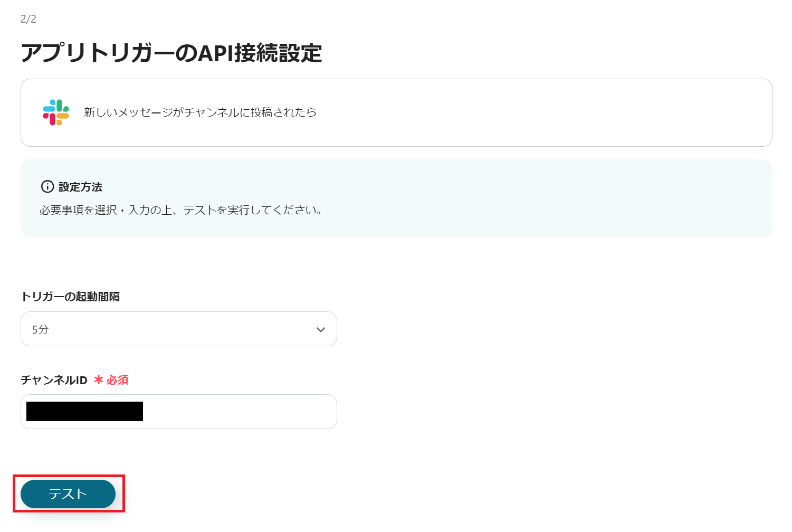Click the 設定方法 heading in the notice box
792x532 pixels.
point(83,187)
